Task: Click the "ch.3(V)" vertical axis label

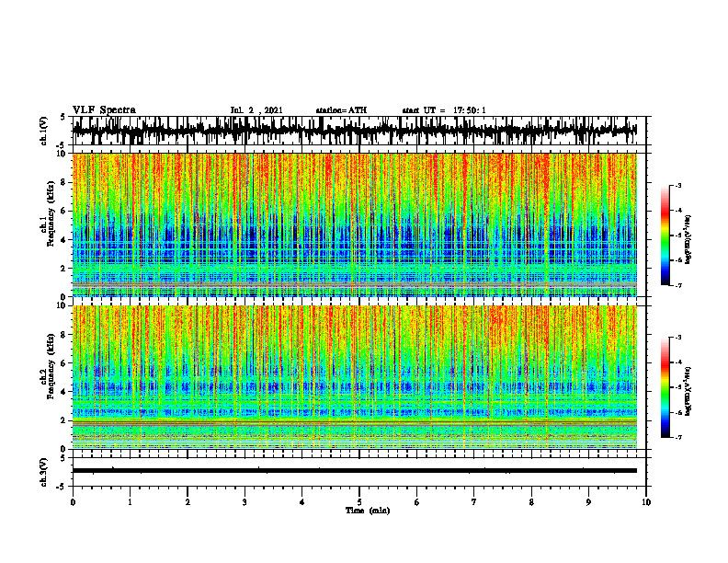Action: (44, 473)
